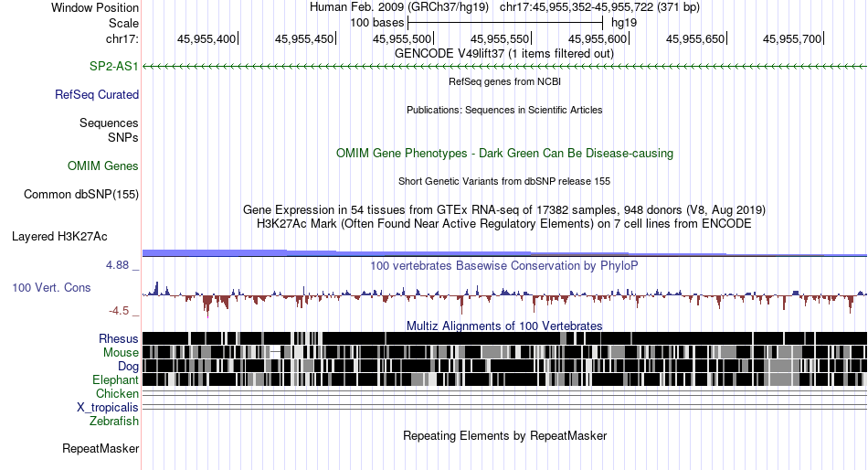Click the H3K27Ac Mark ENCODE title
868x470 pixels.
504,224
